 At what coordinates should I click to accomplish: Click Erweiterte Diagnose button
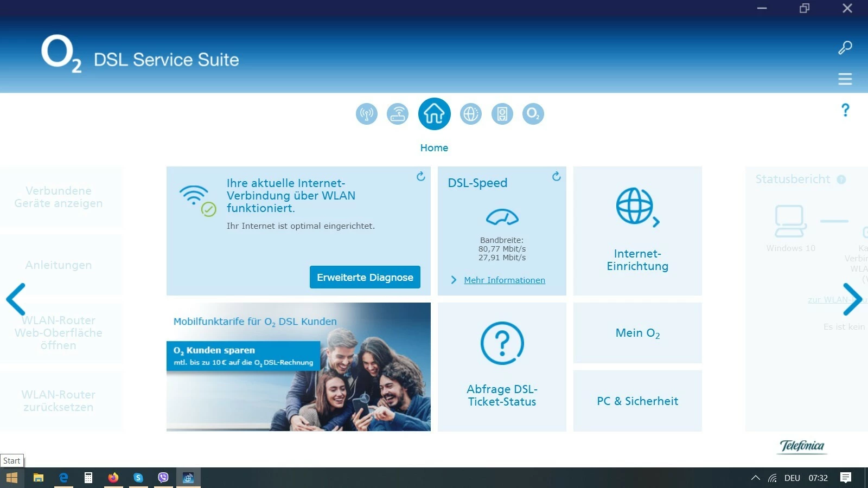coord(365,277)
